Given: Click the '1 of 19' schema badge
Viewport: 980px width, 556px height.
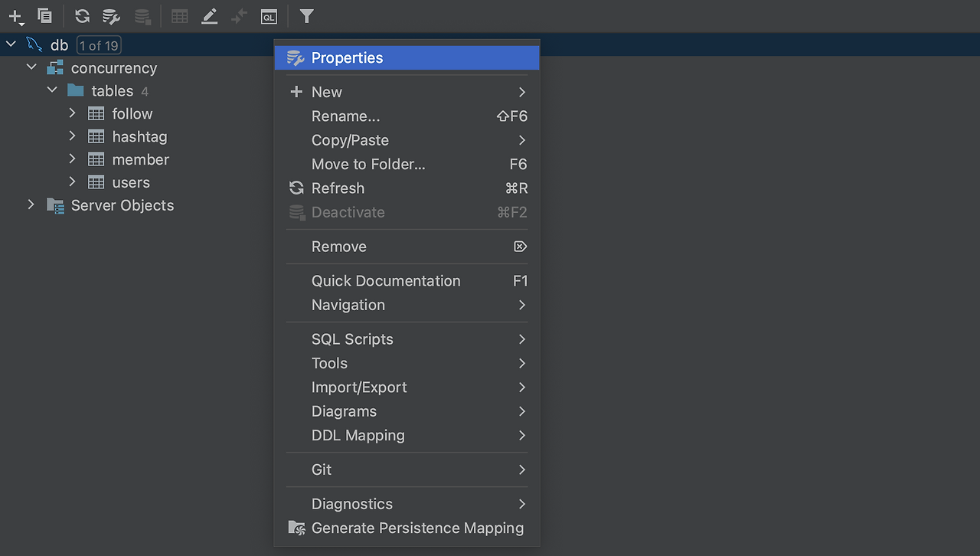Looking at the screenshot, I should pyautogui.click(x=99, y=46).
